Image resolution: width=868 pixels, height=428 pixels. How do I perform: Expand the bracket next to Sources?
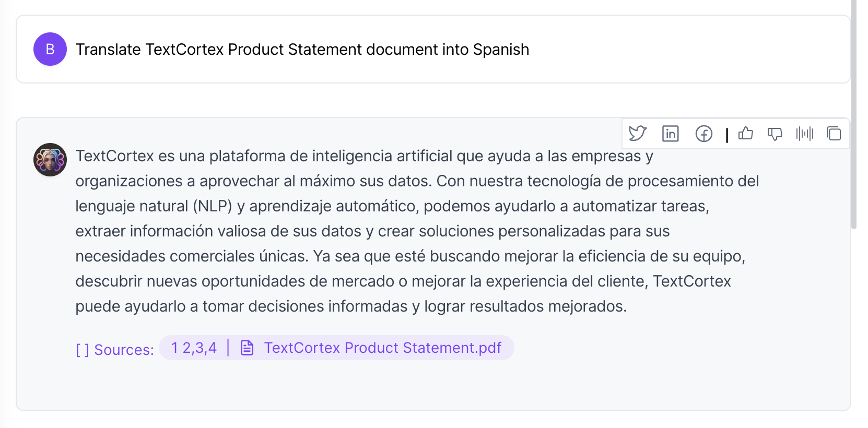82,349
